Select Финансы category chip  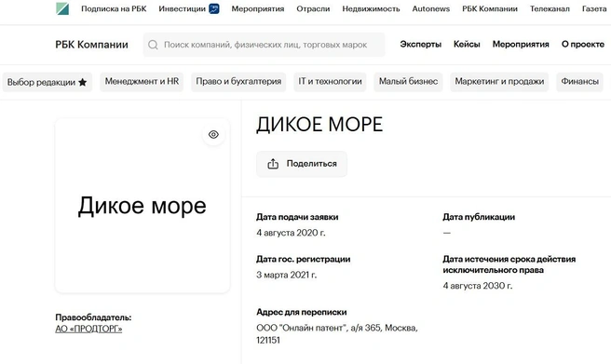[580, 82]
